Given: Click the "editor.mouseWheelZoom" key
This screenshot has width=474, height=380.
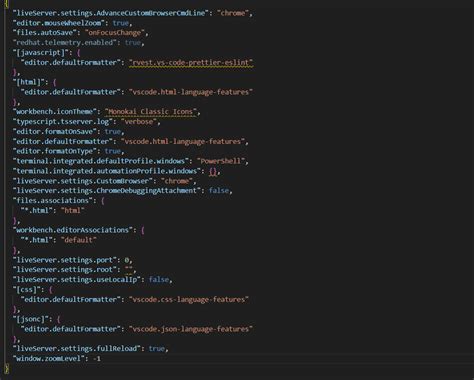Looking at the screenshot, I should click(x=59, y=23).
